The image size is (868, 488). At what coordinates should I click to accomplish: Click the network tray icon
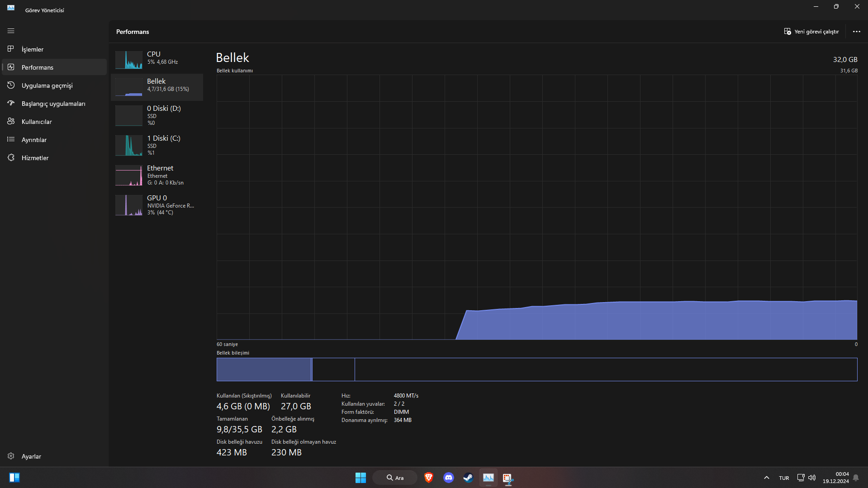[801, 478]
